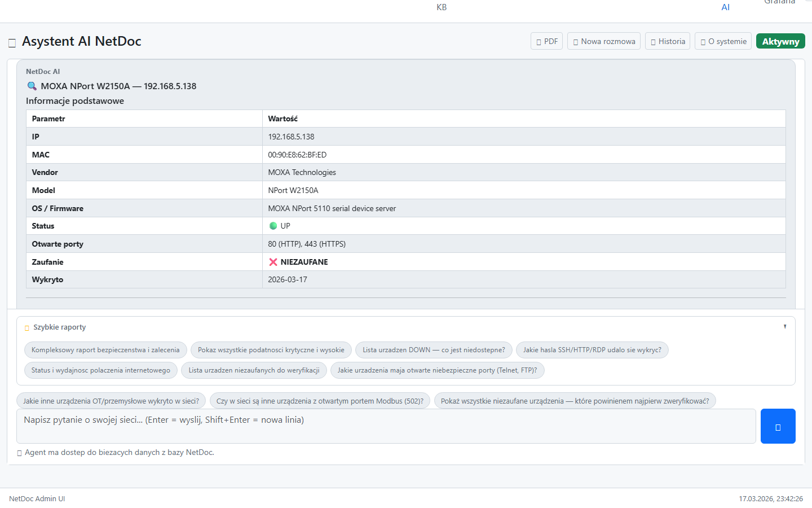Click Jakie hasla SSH/HTTP/RDP quick report
The image size is (812, 508).
click(x=592, y=350)
